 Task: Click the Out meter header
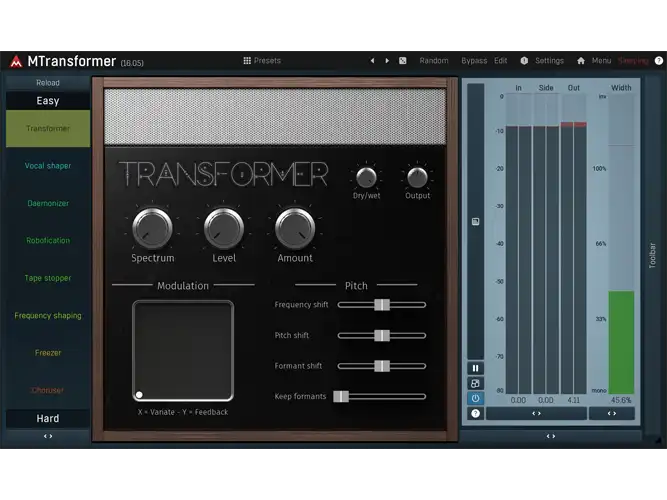pyautogui.click(x=573, y=88)
